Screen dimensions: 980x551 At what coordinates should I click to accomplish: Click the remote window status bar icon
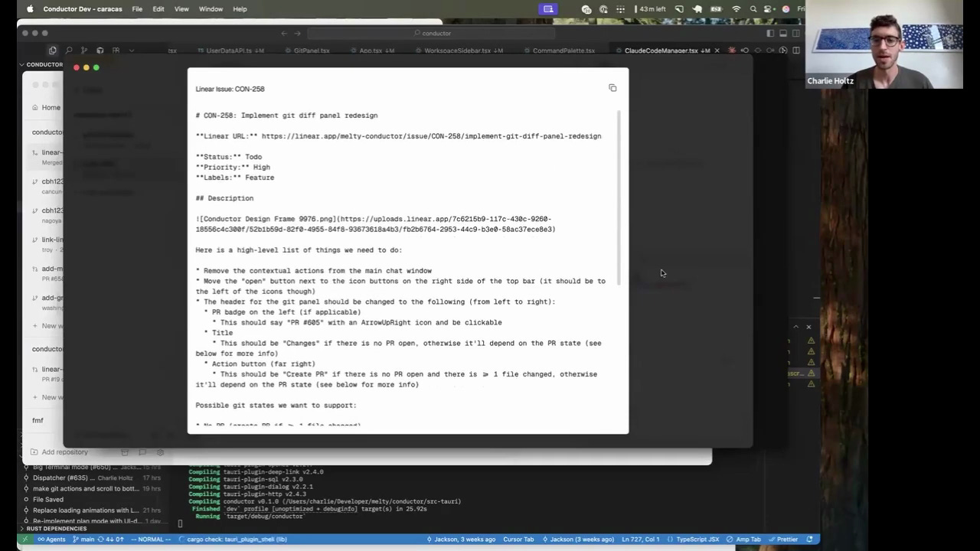(x=25, y=539)
